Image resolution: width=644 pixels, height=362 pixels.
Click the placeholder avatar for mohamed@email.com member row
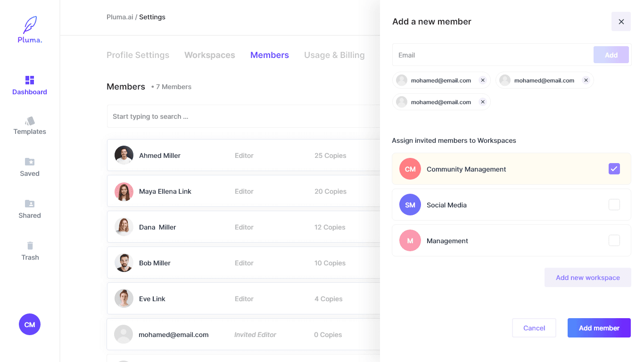click(x=124, y=334)
